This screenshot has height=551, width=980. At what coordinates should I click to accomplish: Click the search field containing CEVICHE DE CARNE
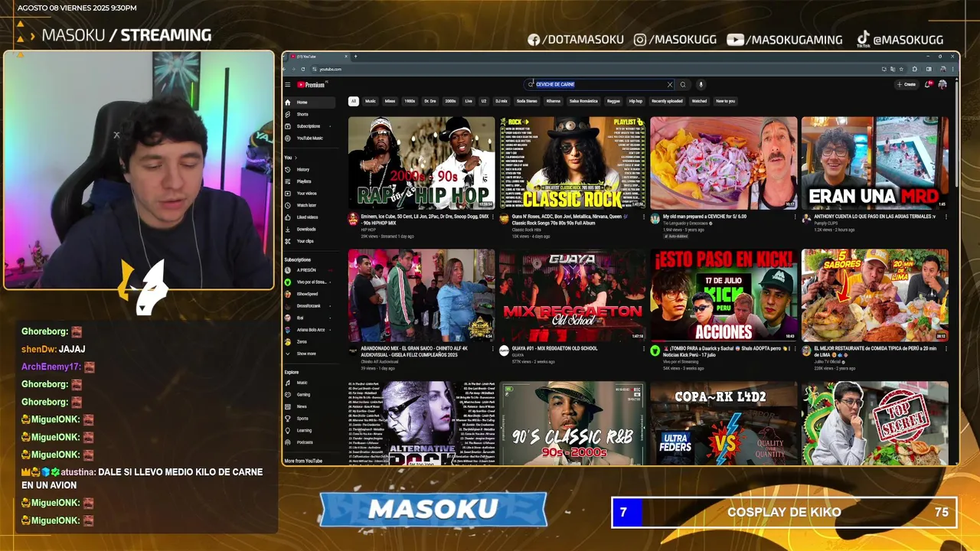coord(597,85)
